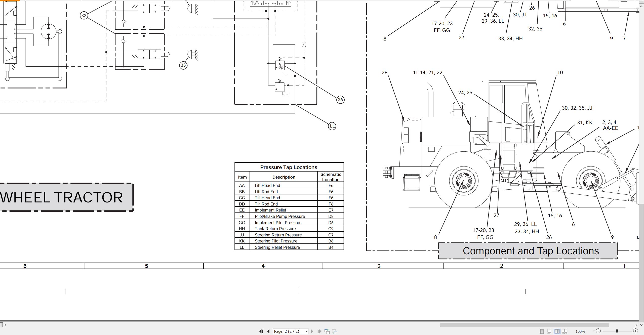Click the horizontal scrollbar right arrow
The width and height of the screenshot is (644, 335).
(636, 325)
